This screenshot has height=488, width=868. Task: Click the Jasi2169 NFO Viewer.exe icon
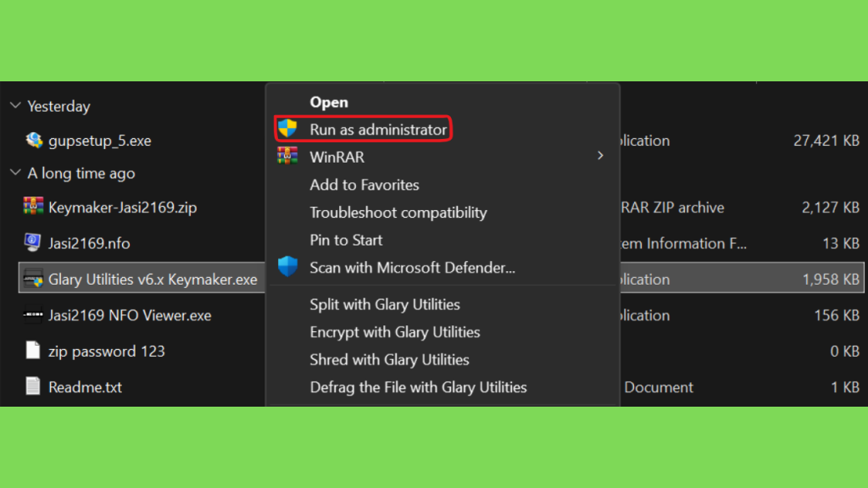coord(34,315)
